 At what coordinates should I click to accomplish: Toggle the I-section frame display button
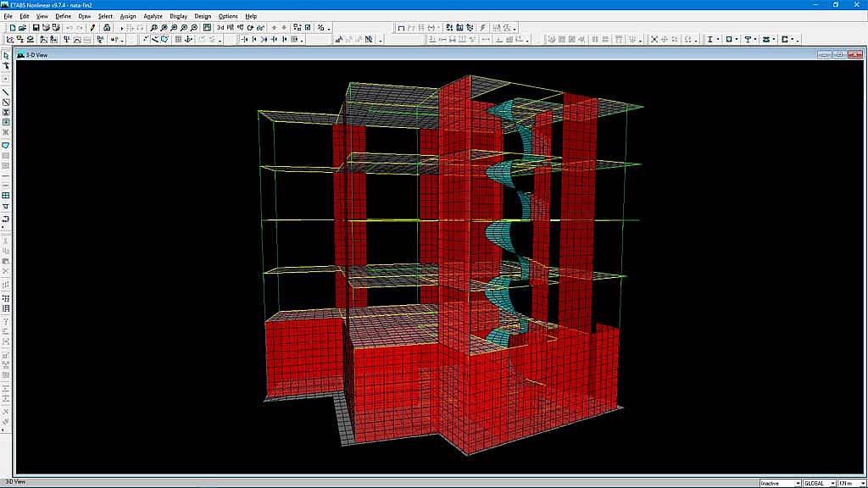(709, 39)
